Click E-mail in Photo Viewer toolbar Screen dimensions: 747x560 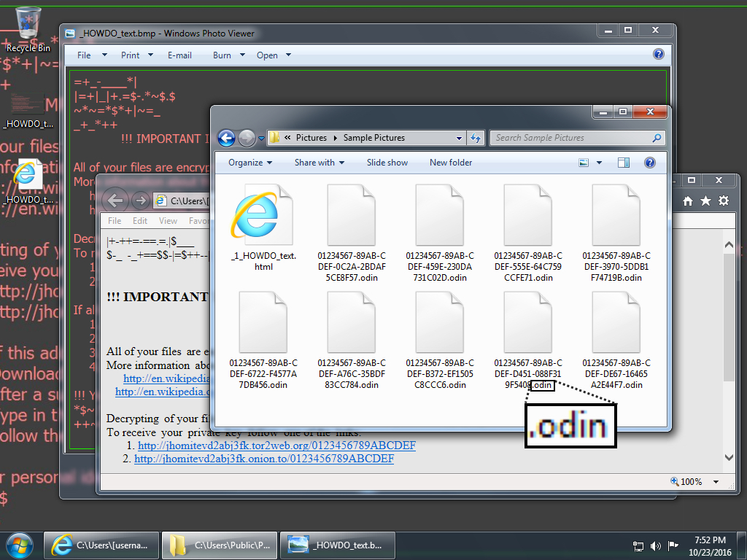179,55
